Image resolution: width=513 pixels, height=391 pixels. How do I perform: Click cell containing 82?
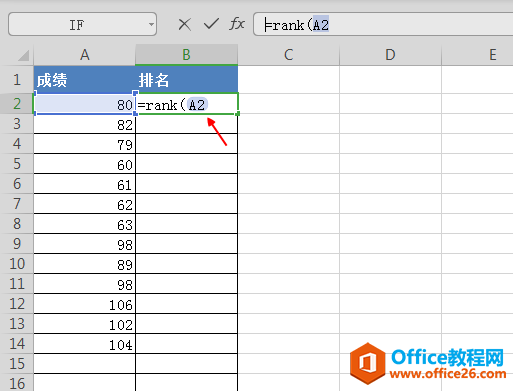click(x=85, y=124)
